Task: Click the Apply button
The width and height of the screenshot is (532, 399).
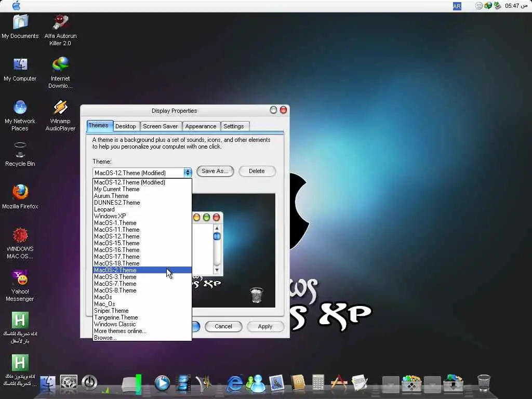Action: (265, 326)
